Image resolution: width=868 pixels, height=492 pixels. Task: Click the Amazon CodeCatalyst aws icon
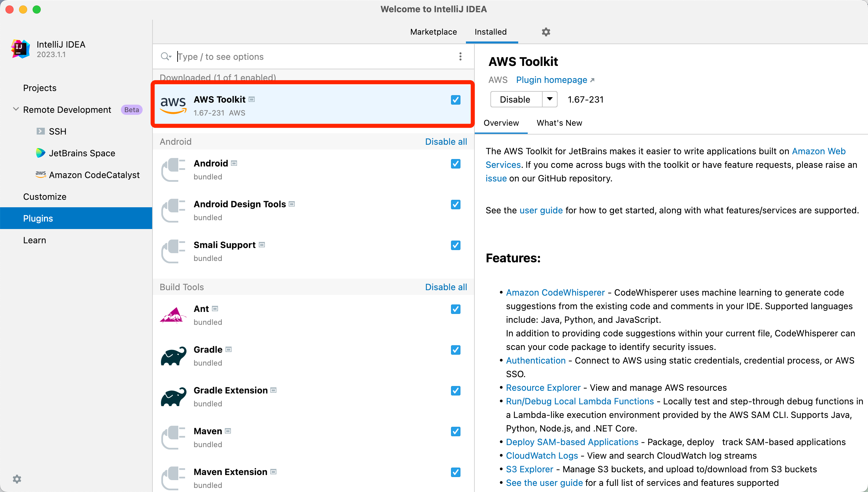40,174
